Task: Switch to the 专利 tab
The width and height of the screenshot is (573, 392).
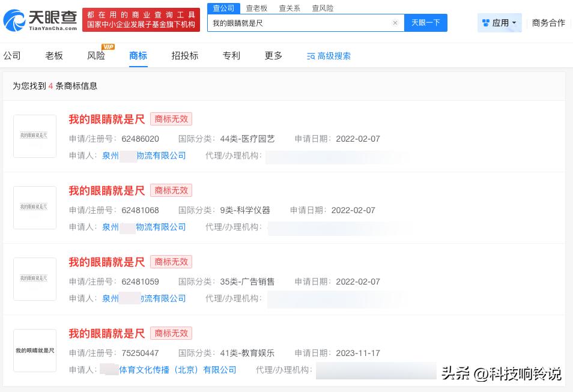Action: pyautogui.click(x=231, y=55)
